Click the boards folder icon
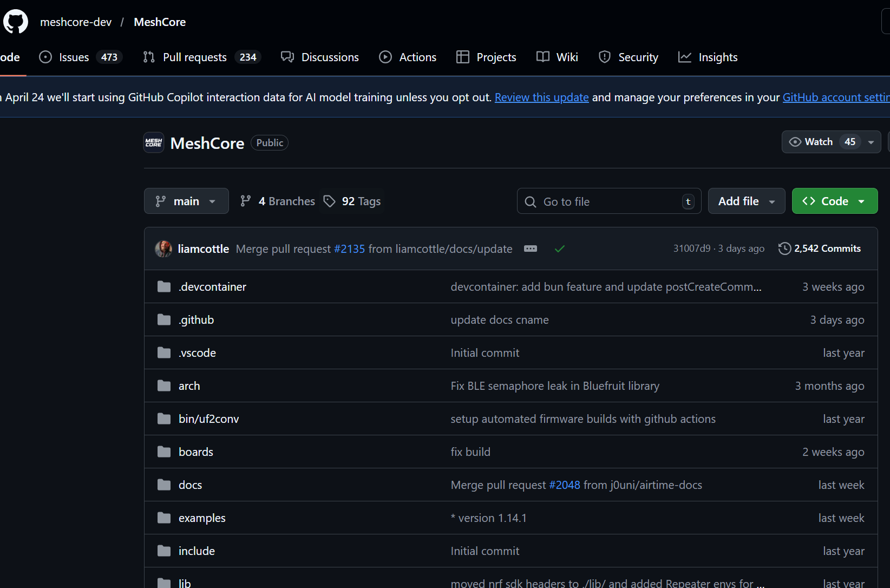The image size is (890, 588). (x=164, y=452)
